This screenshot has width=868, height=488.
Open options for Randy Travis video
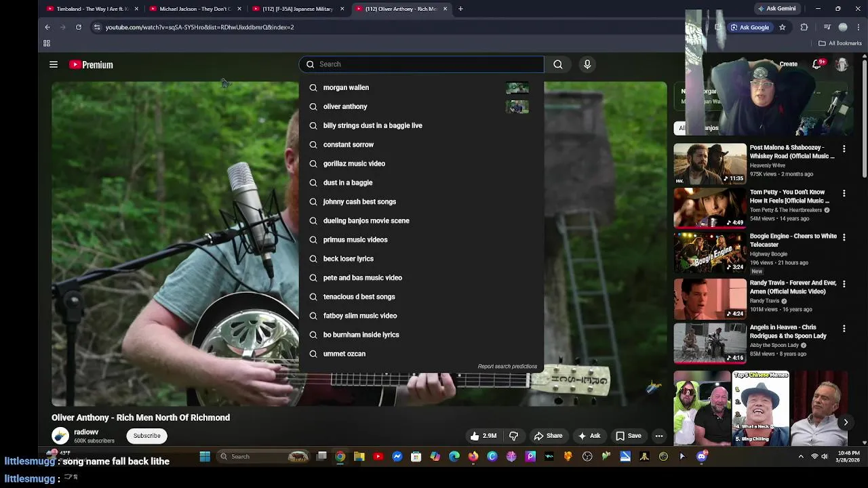(844, 284)
